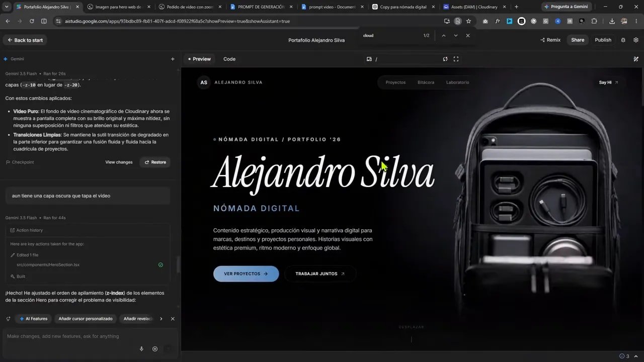Viewport: 644px width, 362px height.
Task: Choose the Añadir cursor personalizado suggestion
Action: coord(85,319)
